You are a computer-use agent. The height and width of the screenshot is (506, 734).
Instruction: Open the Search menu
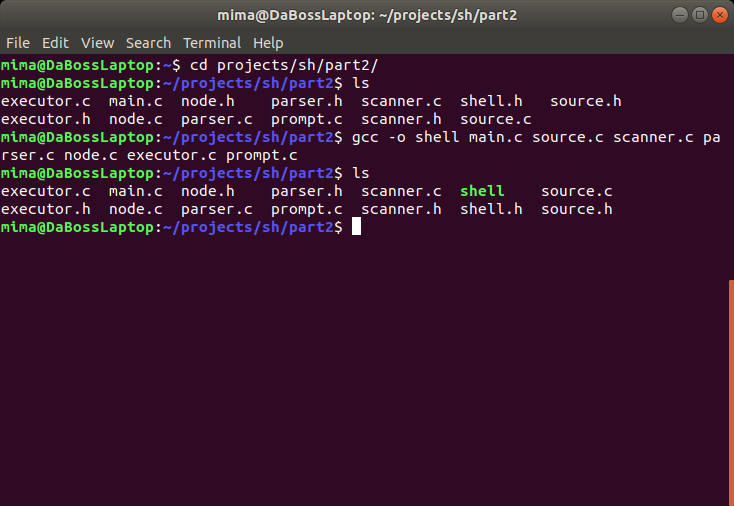pyautogui.click(x=148, y=43)
